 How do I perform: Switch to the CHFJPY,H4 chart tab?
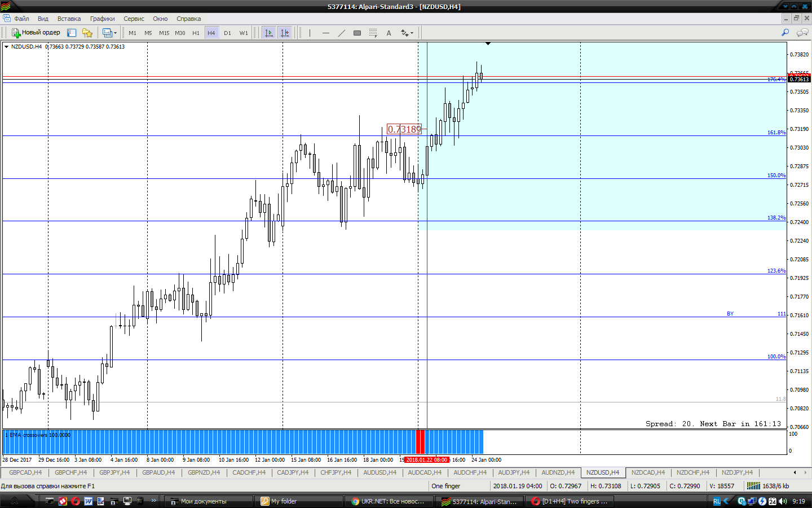pos(336,472)
